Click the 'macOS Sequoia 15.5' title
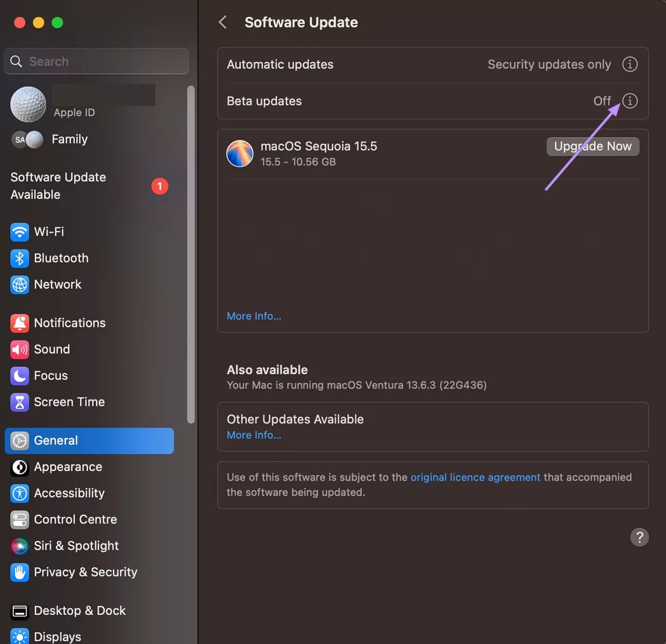This screenshot has height=644, width=666. 319,146
